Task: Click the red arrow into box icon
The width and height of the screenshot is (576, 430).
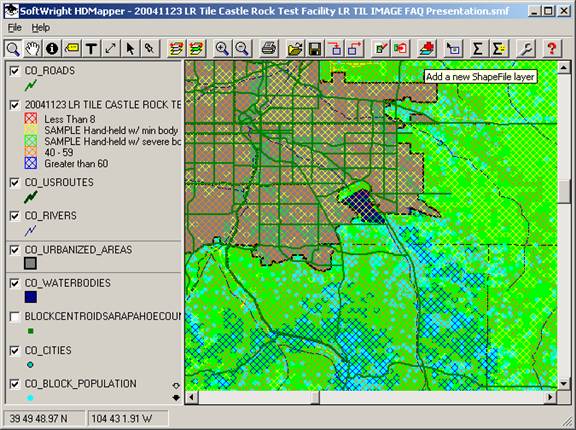Action: coord(335,48)
